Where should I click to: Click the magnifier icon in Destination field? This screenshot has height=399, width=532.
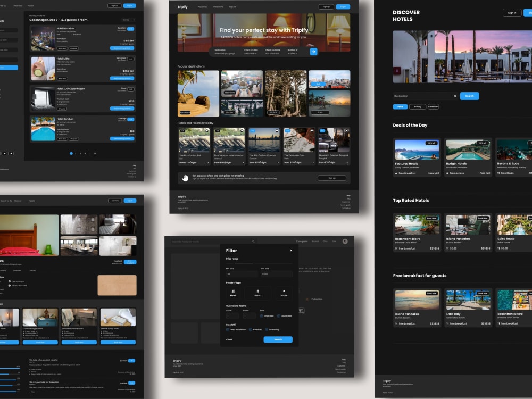[x=455, y=96]
